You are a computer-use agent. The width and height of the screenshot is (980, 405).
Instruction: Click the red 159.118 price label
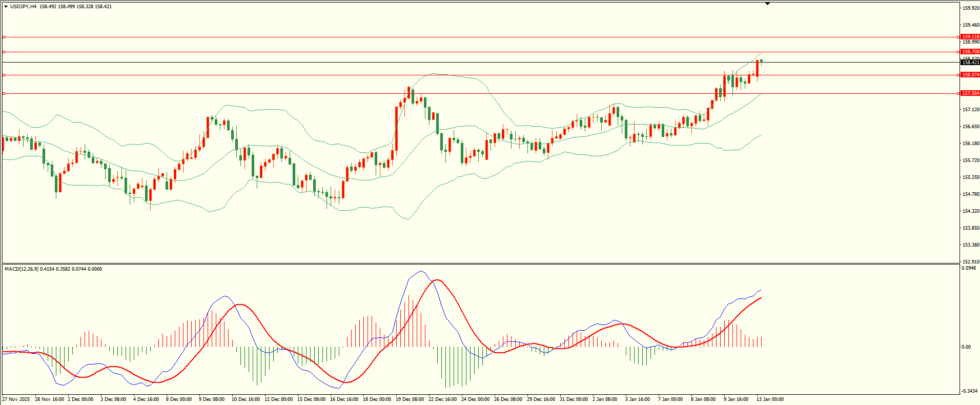pyautogui.click(x=970, y=37)
